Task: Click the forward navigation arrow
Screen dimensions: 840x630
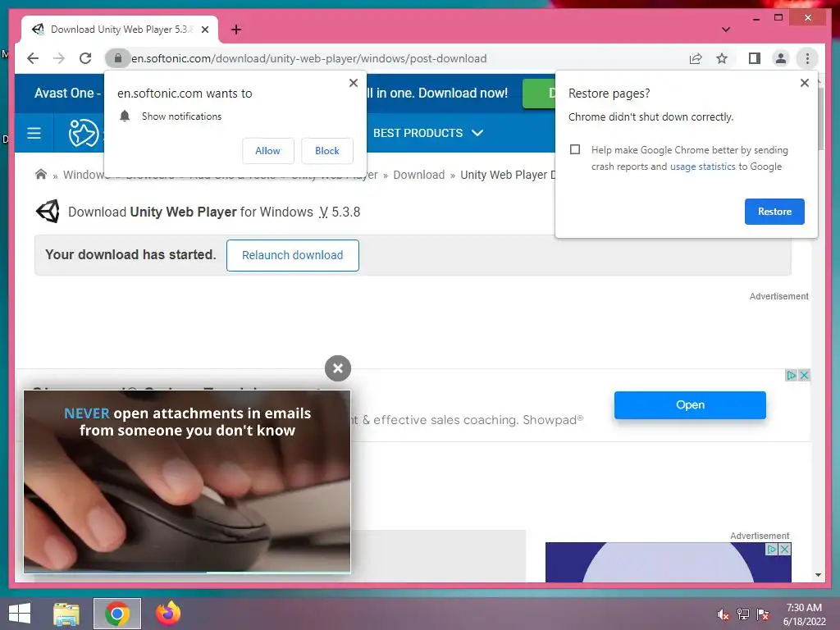Action: coord(59,58)
